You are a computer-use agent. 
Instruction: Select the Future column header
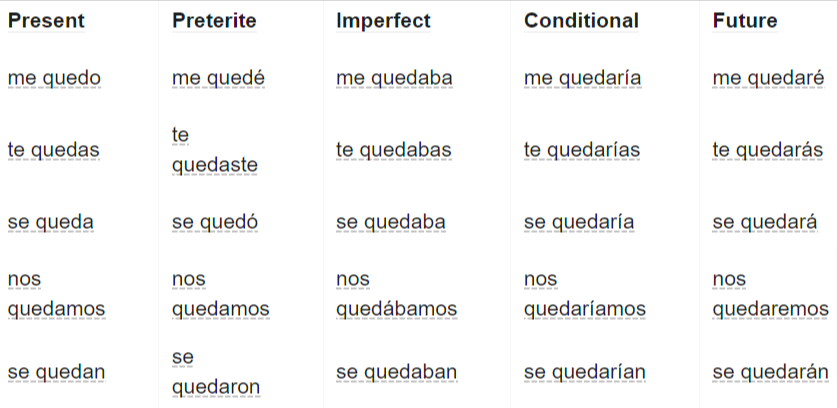pos(745,21)
